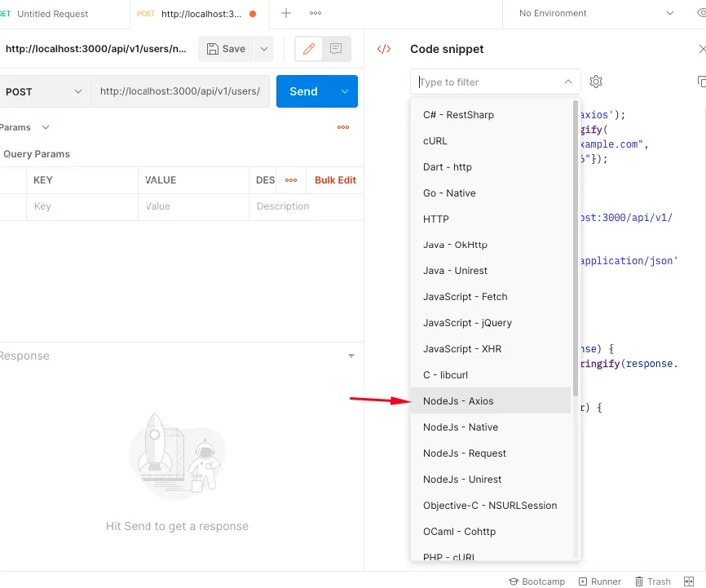Open the No Environment dropdown
Screen dimensions: 706x588
(x=597, y=13)
